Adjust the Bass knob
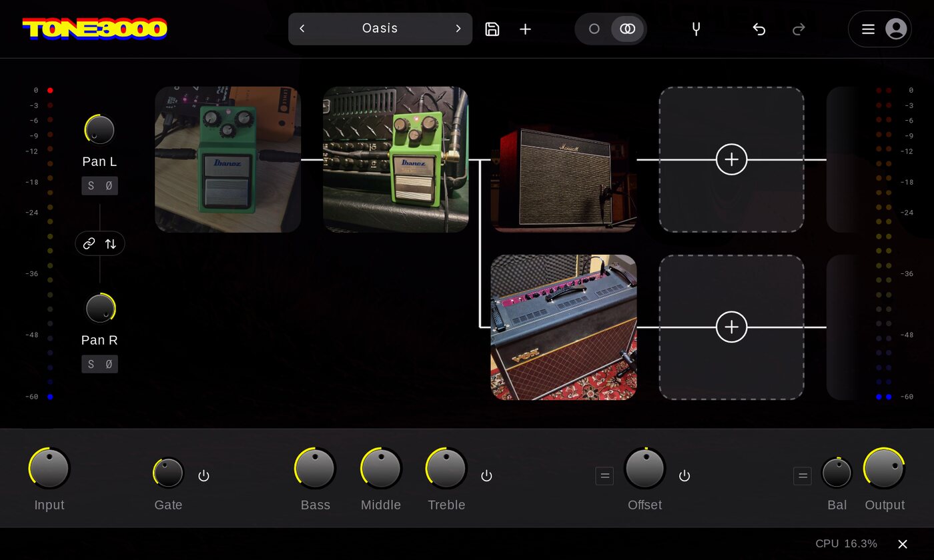The width and height of the screenshot is (934, 560). (x=315, y=468)
